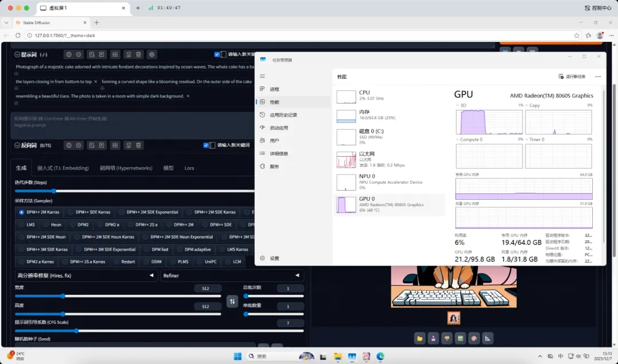Click the 提示词引导系数 (CFG Scale) slider
Viewport: 618px width, 364px height.
76,330
